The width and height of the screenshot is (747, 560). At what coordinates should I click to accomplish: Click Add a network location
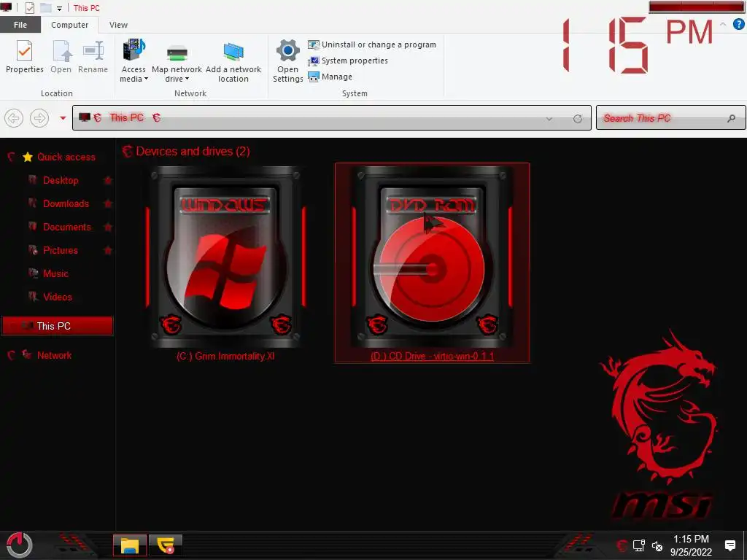tap(233, 61)
